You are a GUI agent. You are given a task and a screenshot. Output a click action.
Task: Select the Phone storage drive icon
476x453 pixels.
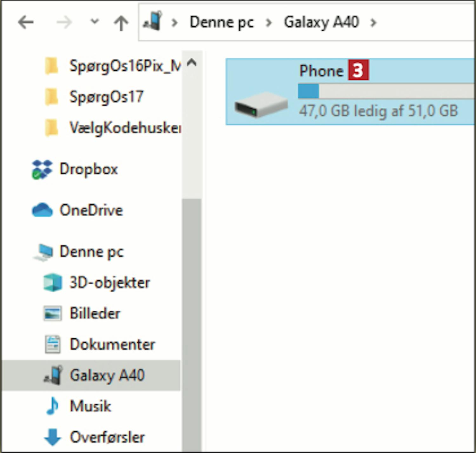(261, 105)
